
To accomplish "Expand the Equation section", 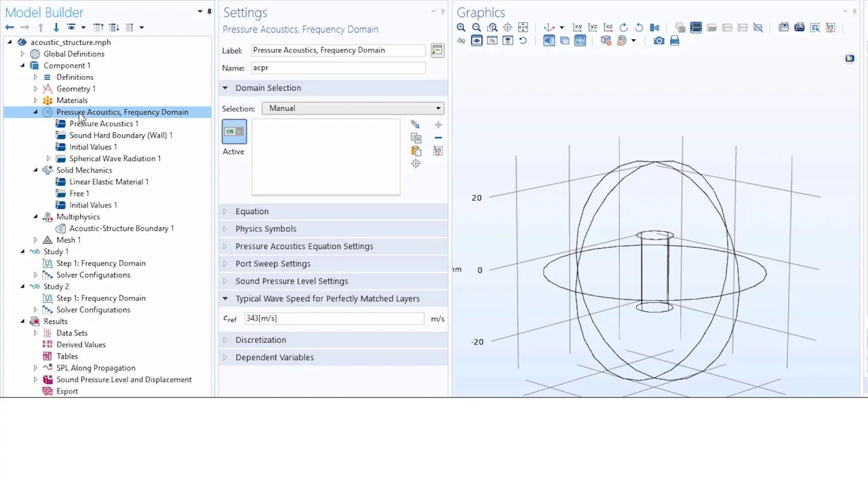I will [252, 211].
